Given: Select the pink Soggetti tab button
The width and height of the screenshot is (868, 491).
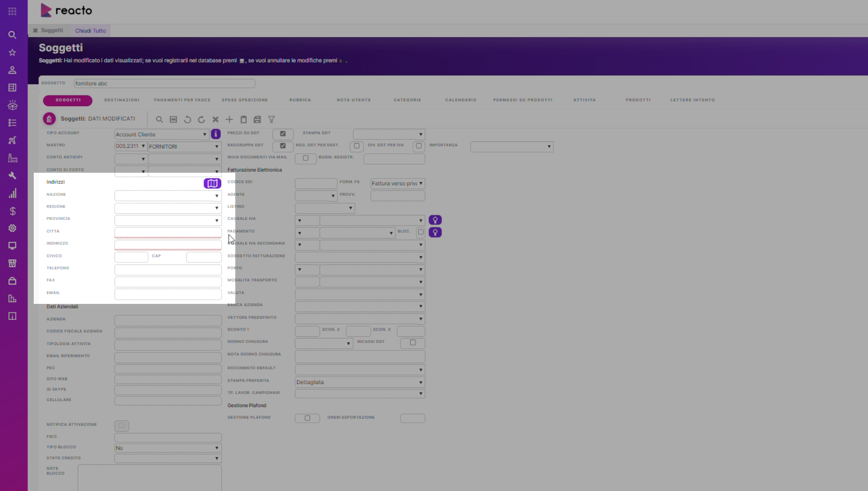Looking at the screenshot, I should point(68,100).
